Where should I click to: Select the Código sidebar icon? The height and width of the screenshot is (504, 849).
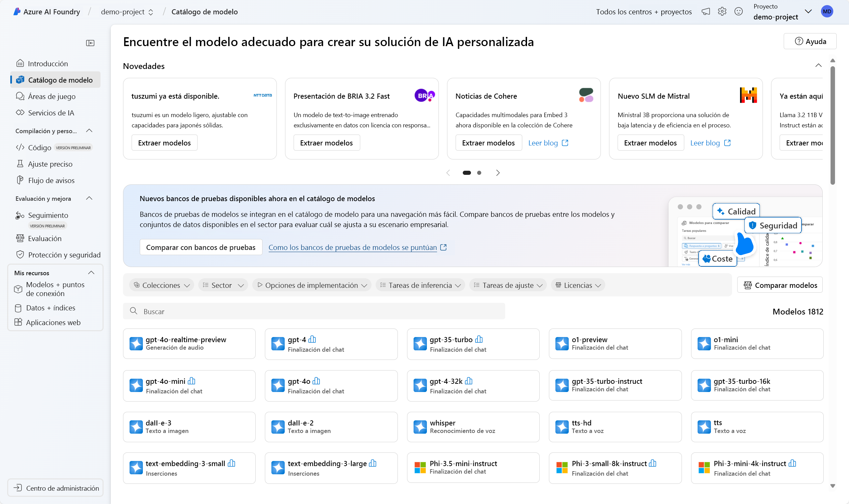20,147
